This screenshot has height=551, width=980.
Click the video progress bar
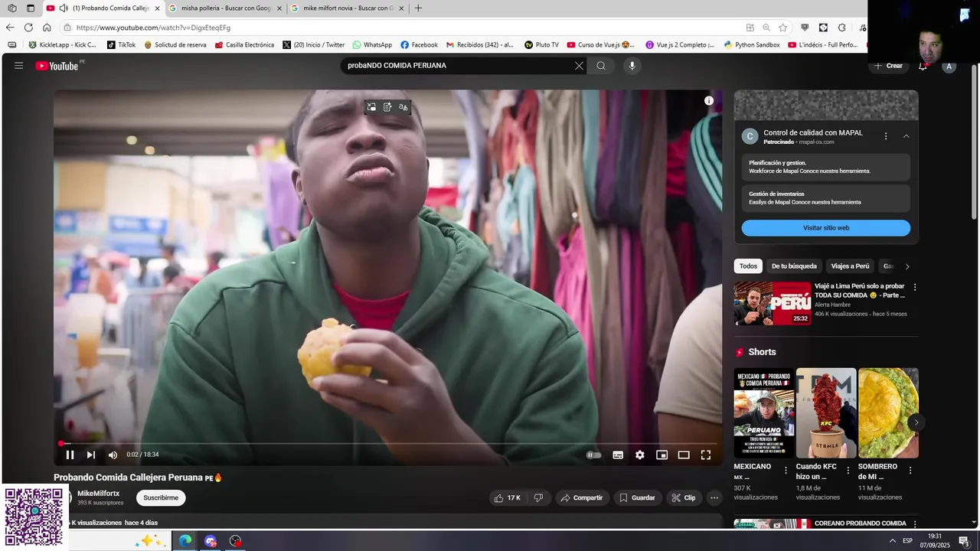click(x=387, y=443)
